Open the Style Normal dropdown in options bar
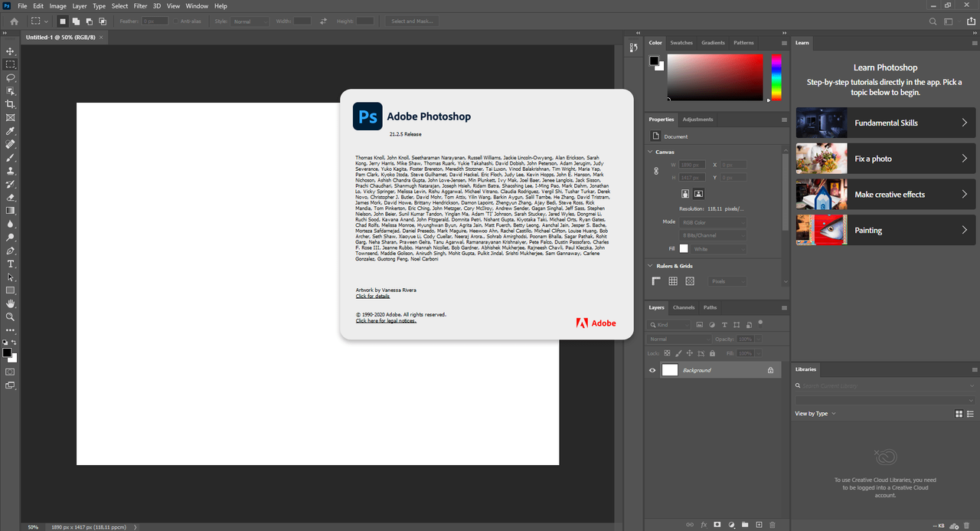The image size is (980, 531). (250, 21)
